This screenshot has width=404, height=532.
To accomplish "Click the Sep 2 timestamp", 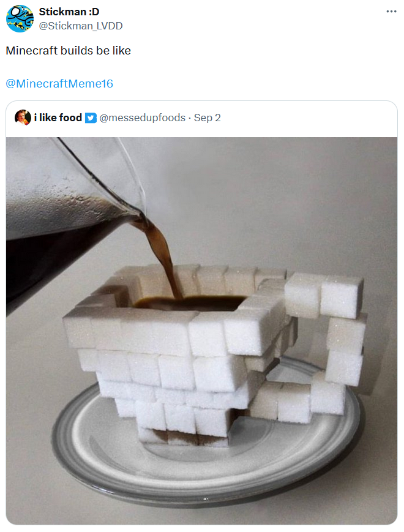I will point(208,118).
